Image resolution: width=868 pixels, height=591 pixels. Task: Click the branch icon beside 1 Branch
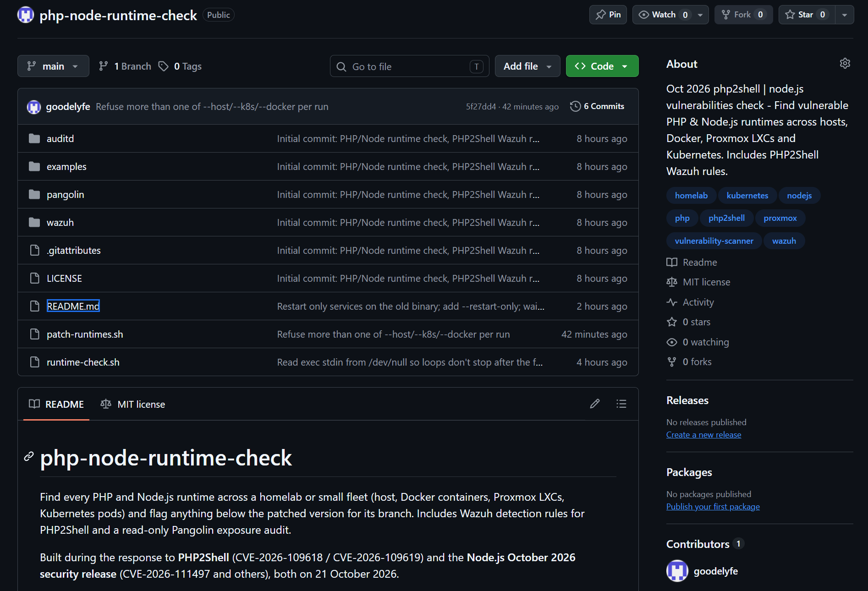pyautogui.click(x=104, y=66)
